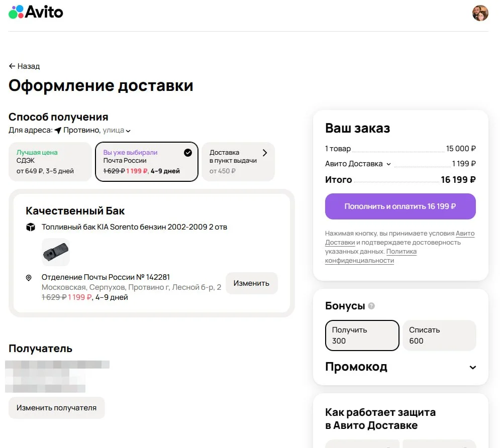Select the СДЭК best price delivery option

(50, 162)
